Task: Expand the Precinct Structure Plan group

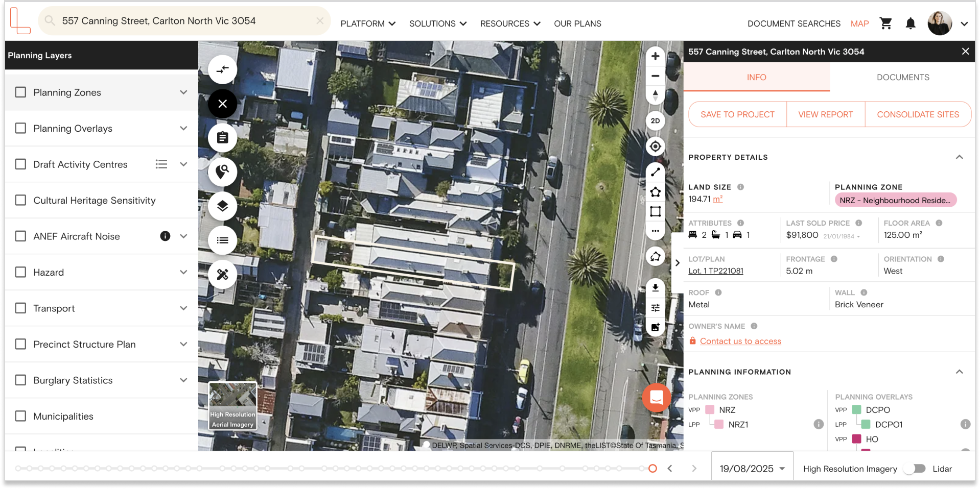Action: [x=183, y=344]
